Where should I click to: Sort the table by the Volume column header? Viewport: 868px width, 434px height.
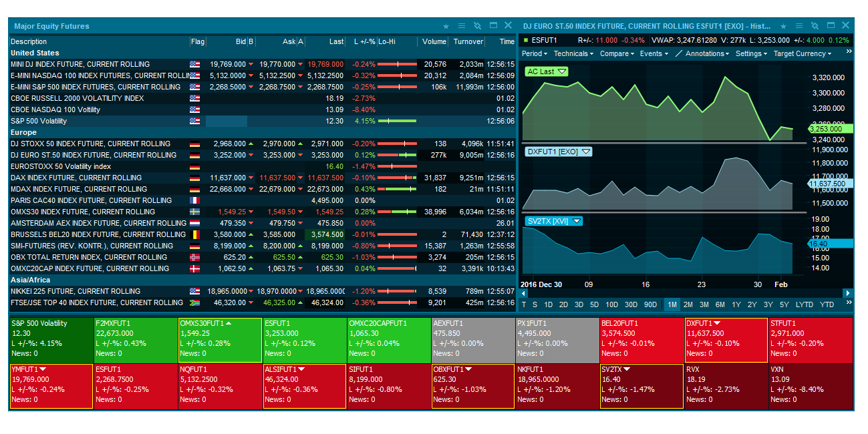[x=433, y=41]
